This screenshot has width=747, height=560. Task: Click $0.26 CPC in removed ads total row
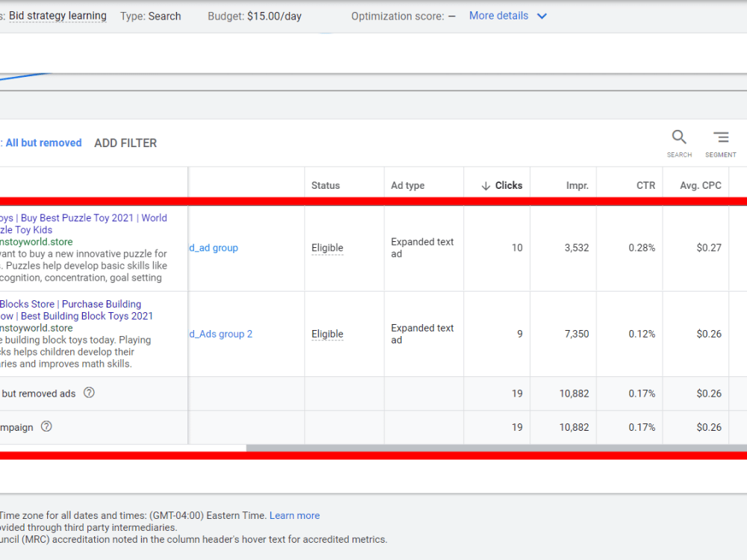point(708,393)
